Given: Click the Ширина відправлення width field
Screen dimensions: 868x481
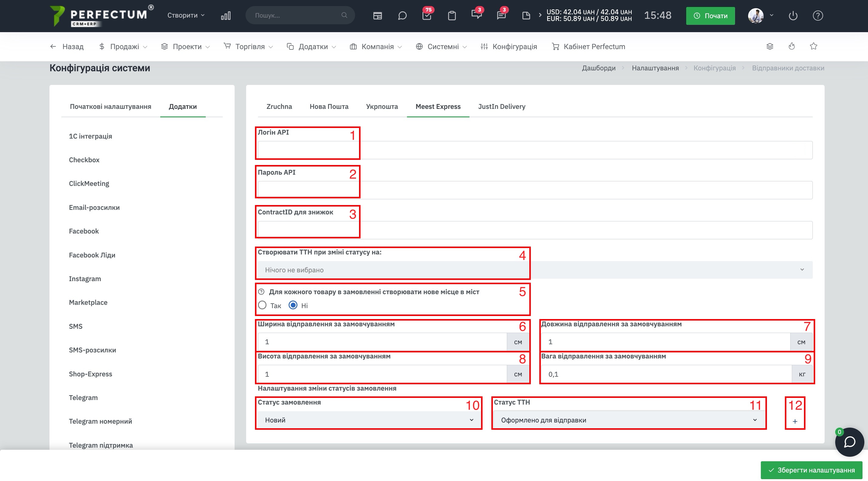Looking at the screenshot, I should (x=382, y=342).
